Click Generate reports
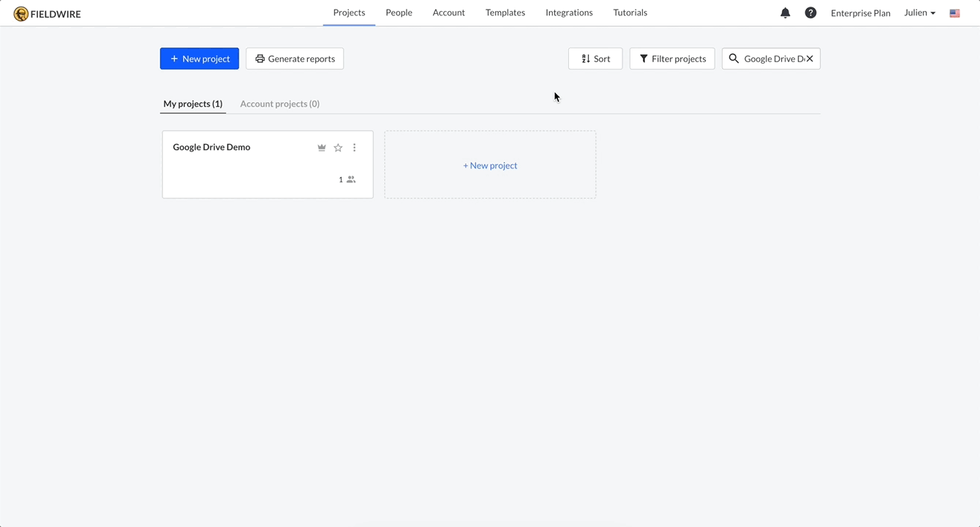 point(295,59)
